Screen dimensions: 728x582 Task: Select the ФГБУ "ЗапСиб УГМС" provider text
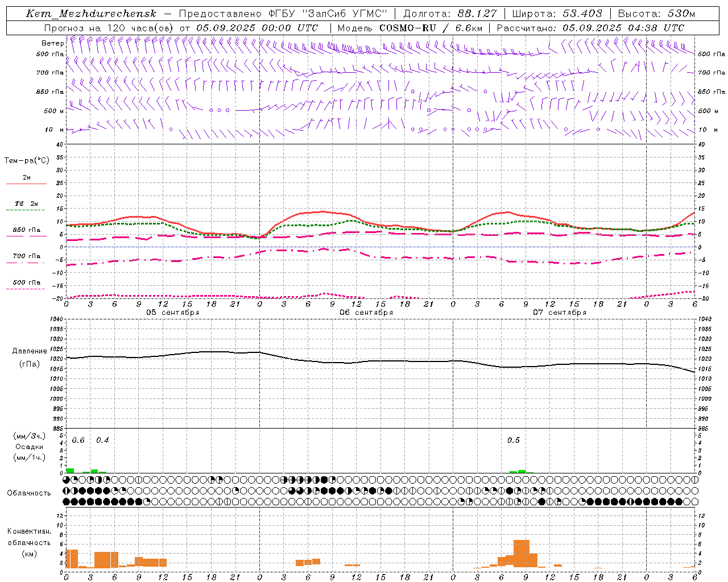[327, 14]
